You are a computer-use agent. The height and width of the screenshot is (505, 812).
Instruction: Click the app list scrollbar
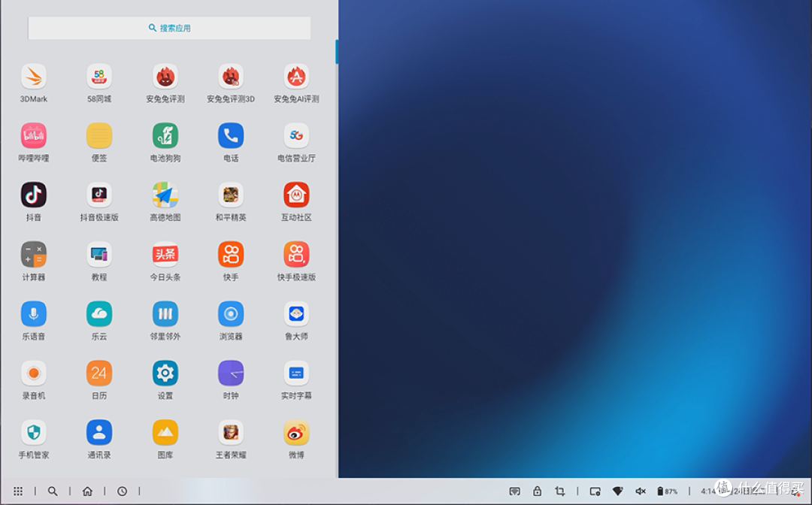(336, 52)
